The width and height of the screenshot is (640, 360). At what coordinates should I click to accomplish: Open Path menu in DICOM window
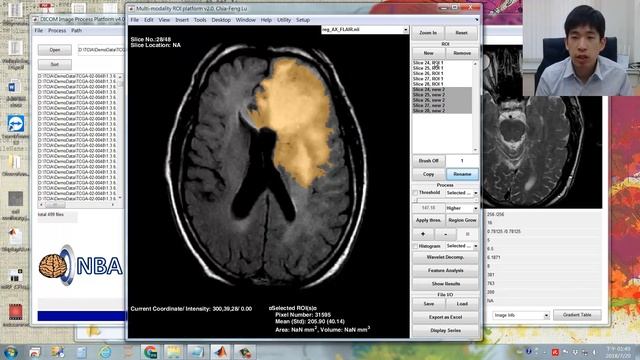pos(76,31)
